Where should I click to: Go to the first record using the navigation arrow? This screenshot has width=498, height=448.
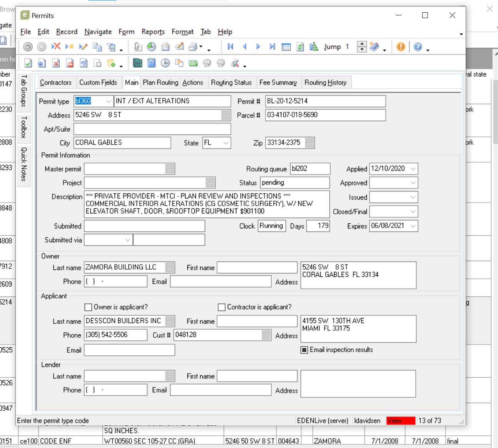pyautogui.click(x=230, y=47)
